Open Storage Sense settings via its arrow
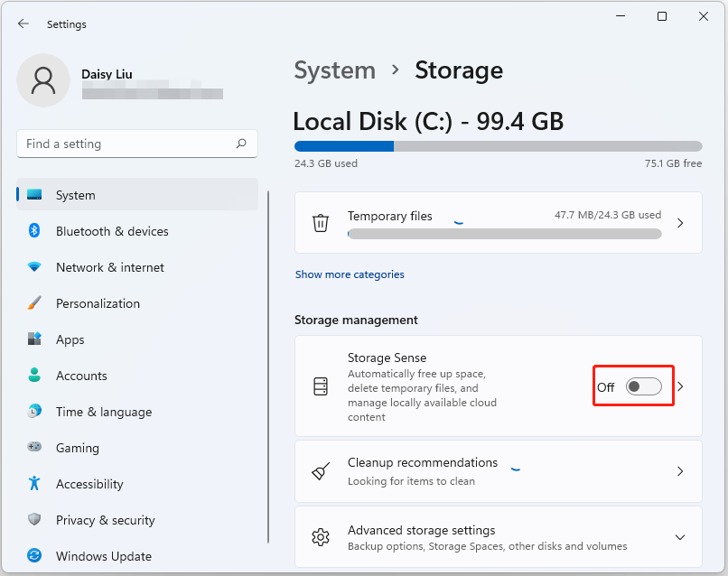 click(x=680, y=386)
